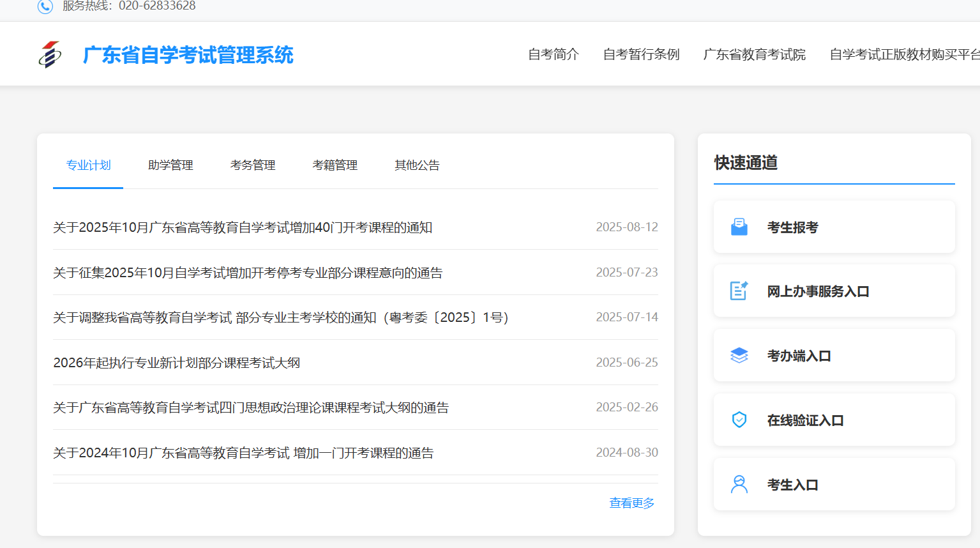Open 广东省教育考试院 in the top navigation
This screenshot has width=980, height=548.
753,55
